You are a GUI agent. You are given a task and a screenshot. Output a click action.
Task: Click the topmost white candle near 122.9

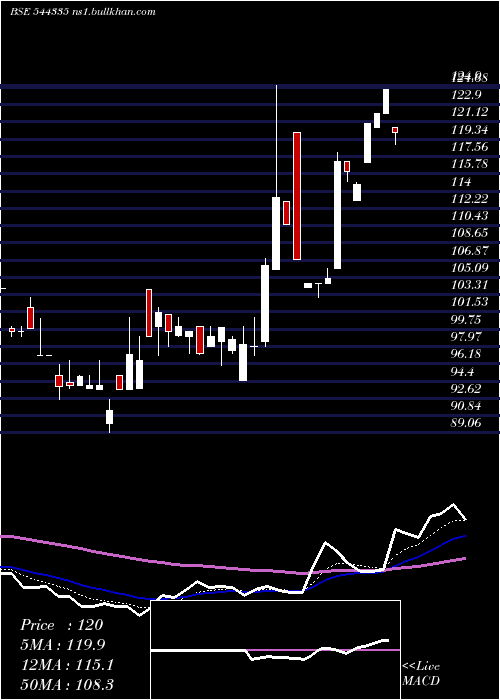pos(386,101)
